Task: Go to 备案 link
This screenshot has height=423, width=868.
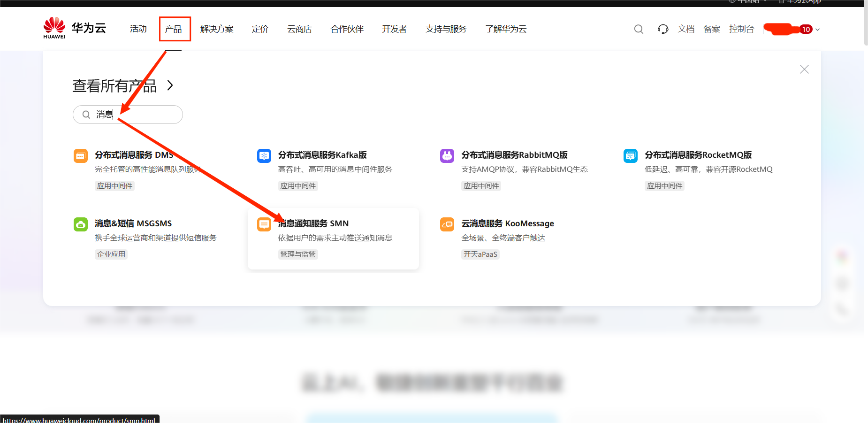Action: click(x=712, y=29)
